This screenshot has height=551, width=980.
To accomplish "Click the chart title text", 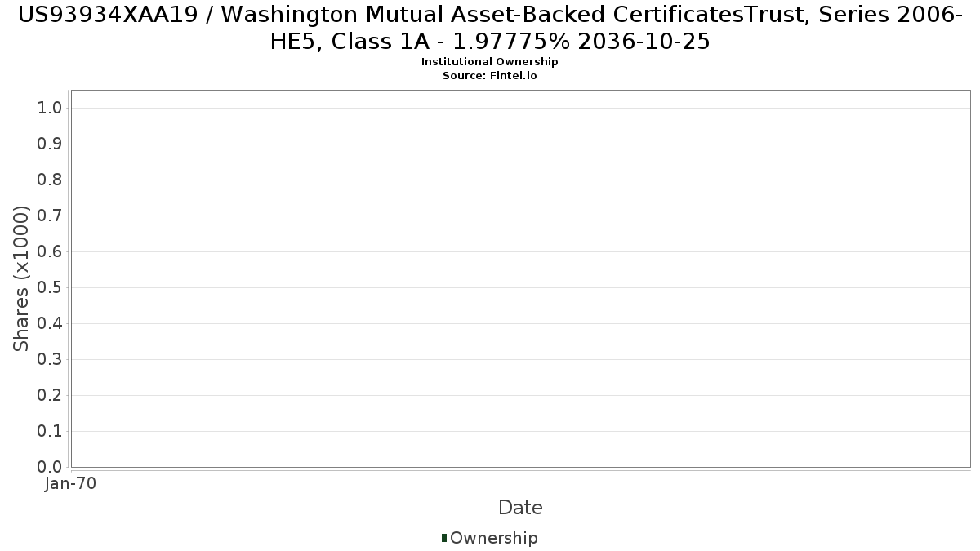I will 490,28.
